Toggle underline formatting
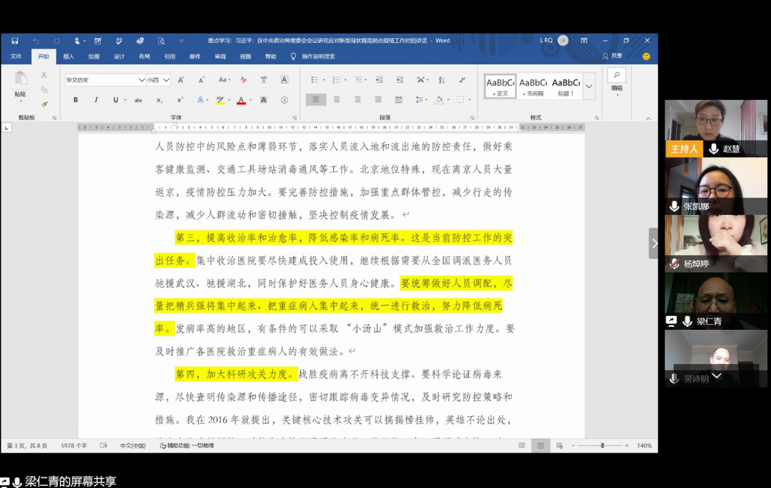 click(115, 100)
